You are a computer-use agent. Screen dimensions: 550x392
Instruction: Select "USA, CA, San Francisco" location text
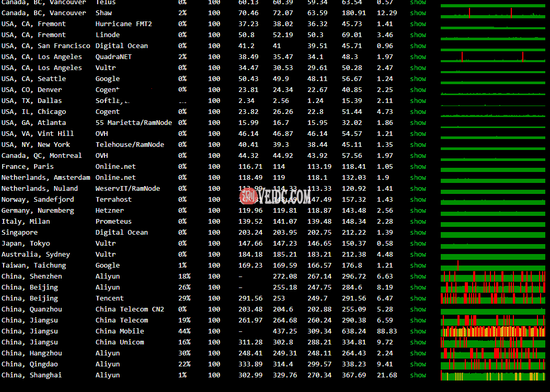[45, 46]
